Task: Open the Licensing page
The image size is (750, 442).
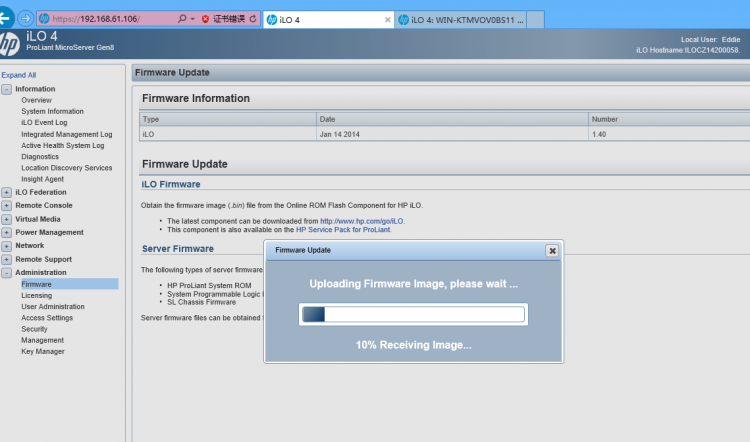Action: click(36, 296)
